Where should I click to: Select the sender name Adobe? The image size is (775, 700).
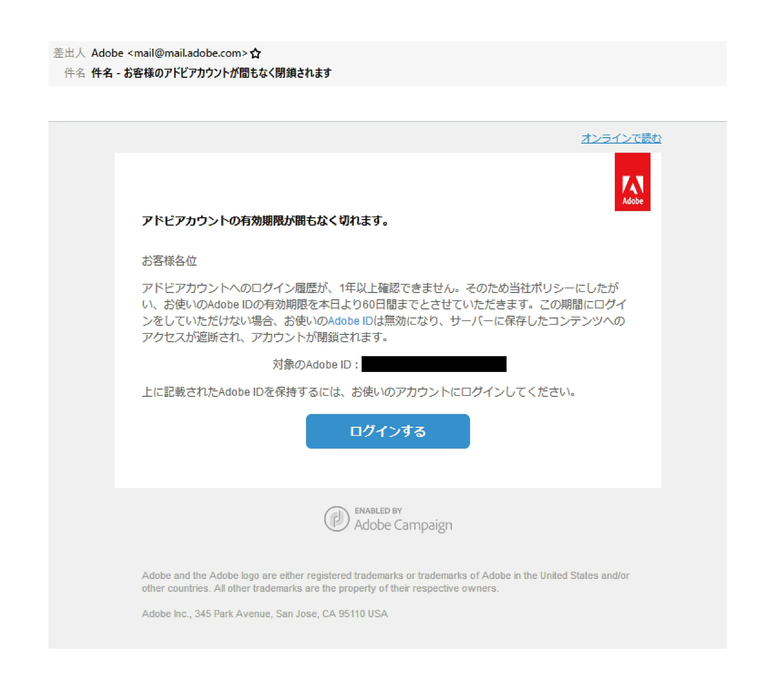[107, 53]
